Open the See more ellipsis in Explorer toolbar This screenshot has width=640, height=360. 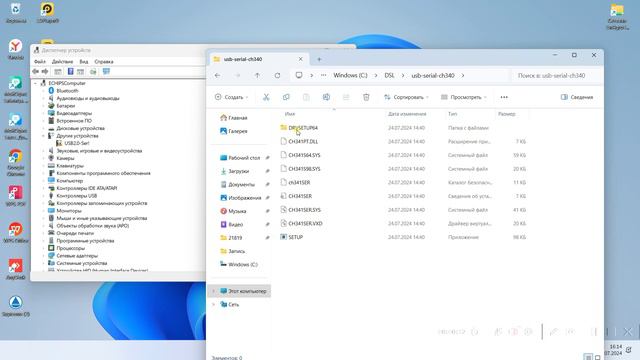pos(504,97)
